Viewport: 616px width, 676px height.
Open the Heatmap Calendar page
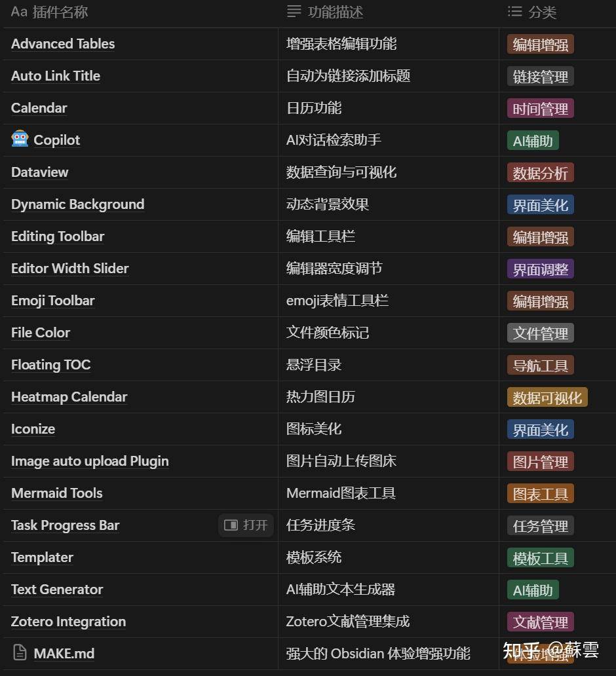pos(69,397)
